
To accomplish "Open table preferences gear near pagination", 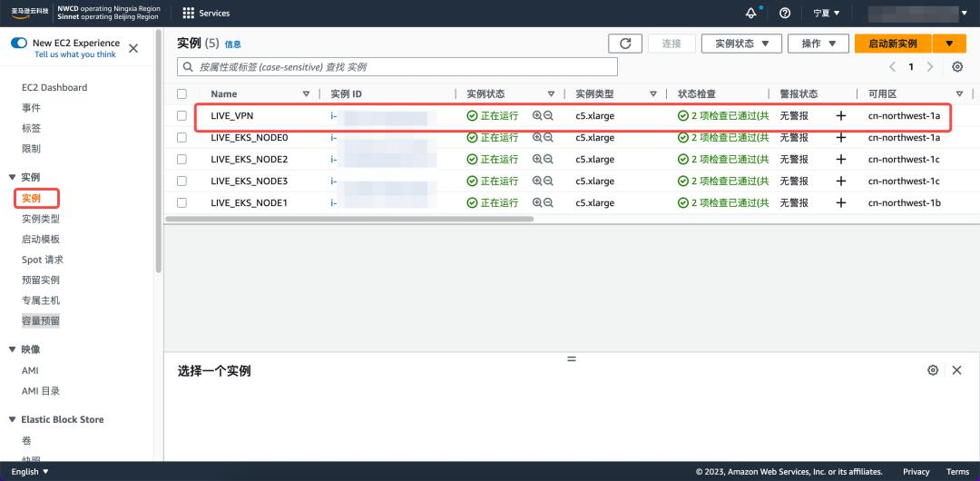I will click(x=957, y=67).
